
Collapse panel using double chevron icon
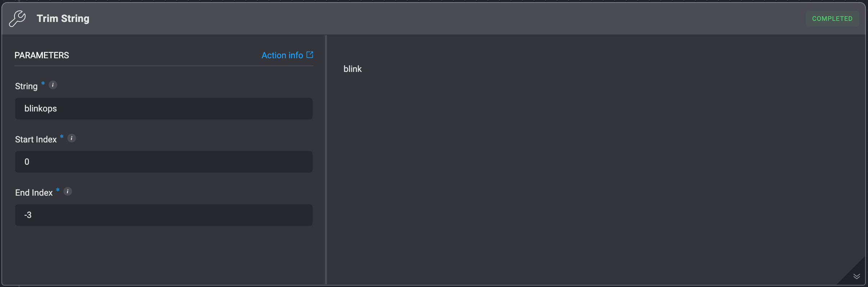pos(857,276)
